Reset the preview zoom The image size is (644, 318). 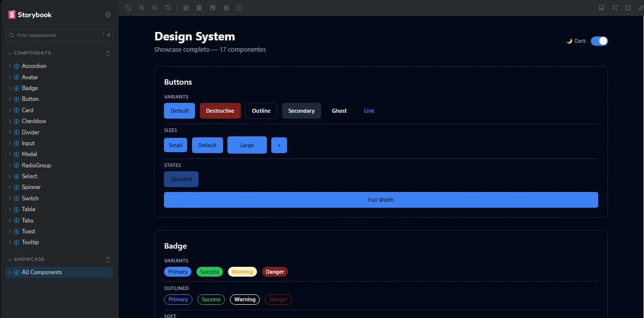coord(168,8)
